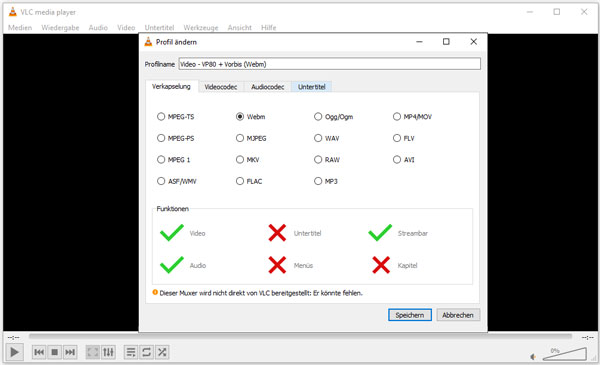Stop playback with the stop button

pyautogui.click(x=54, y=352)
